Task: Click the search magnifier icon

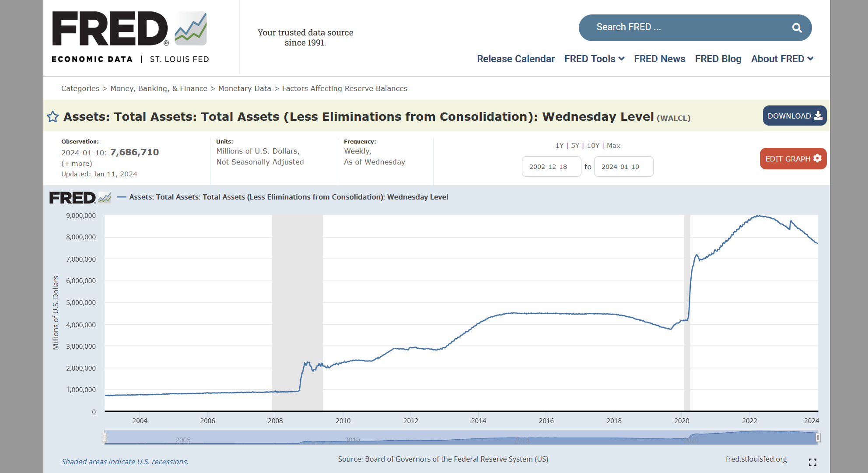Action: click(x=797, y=28)
